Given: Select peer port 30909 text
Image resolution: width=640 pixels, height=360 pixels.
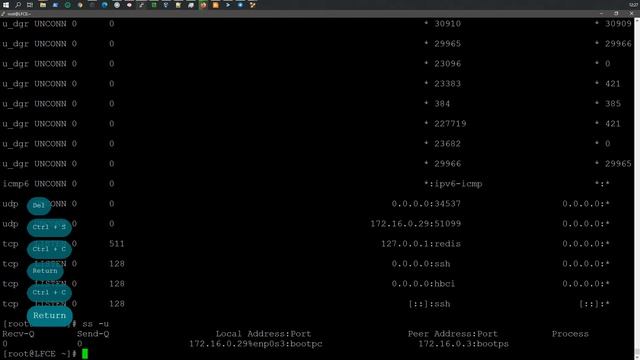Looking at the screenshot, I should click(x=618, y=24).
